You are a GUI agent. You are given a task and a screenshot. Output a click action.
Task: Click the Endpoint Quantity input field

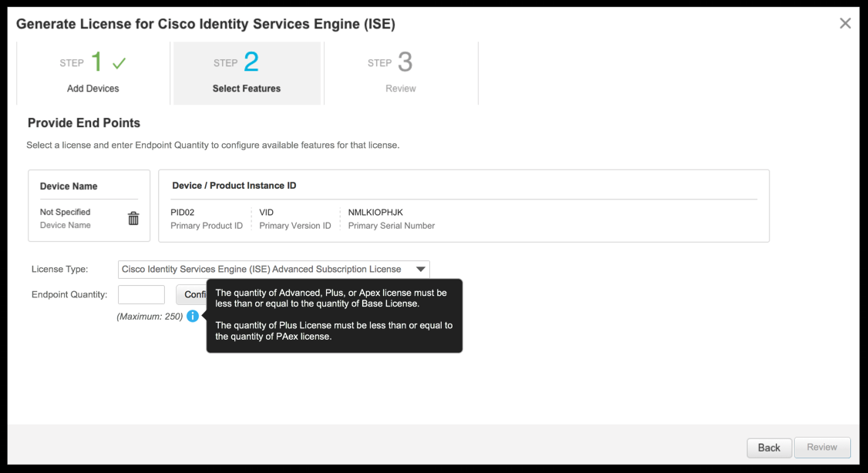(x=141, y=294)
